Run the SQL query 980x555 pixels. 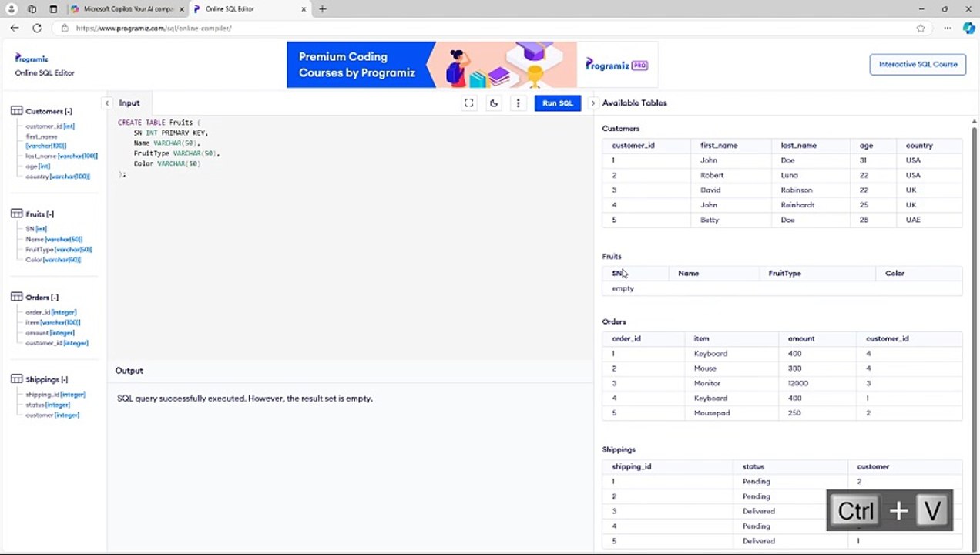pos(557,103)
